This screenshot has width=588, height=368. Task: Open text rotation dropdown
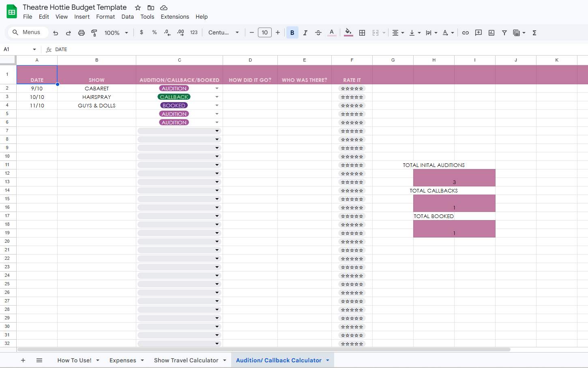pos(448,33)
